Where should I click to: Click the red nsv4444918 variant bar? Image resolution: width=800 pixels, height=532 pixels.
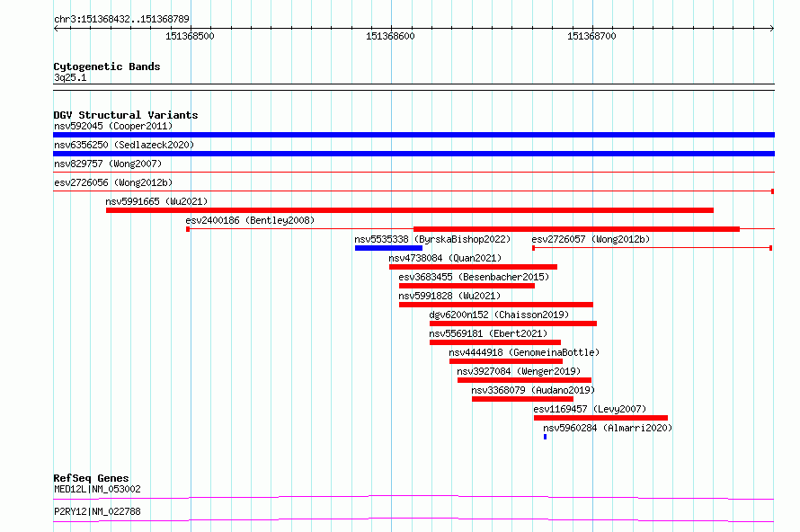[506, 361]
